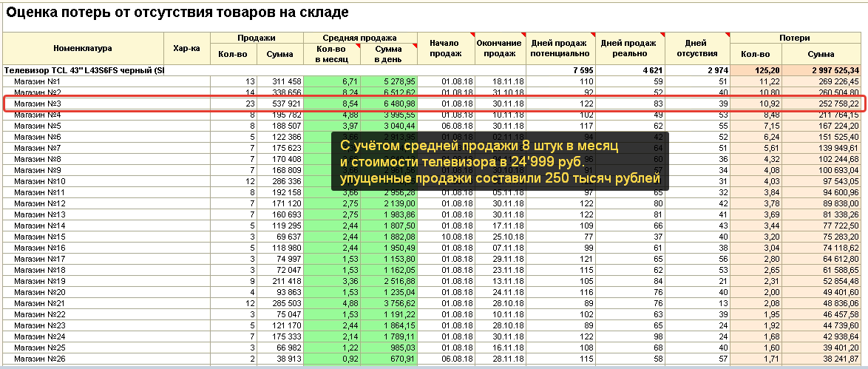Click daily average 2 516,88 in Магазин №19
The height and width of the screenshot is (369, 868).
point(398,281)
